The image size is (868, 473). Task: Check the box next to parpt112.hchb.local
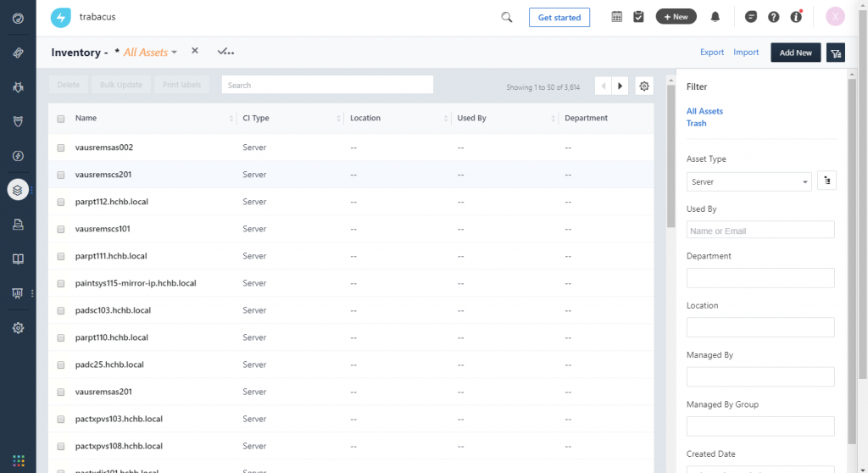pos(61,202)
